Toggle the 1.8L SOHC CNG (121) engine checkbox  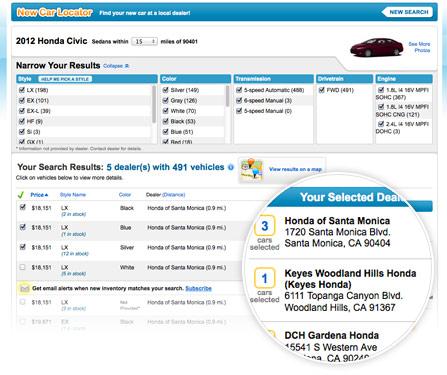coord(381,107)
